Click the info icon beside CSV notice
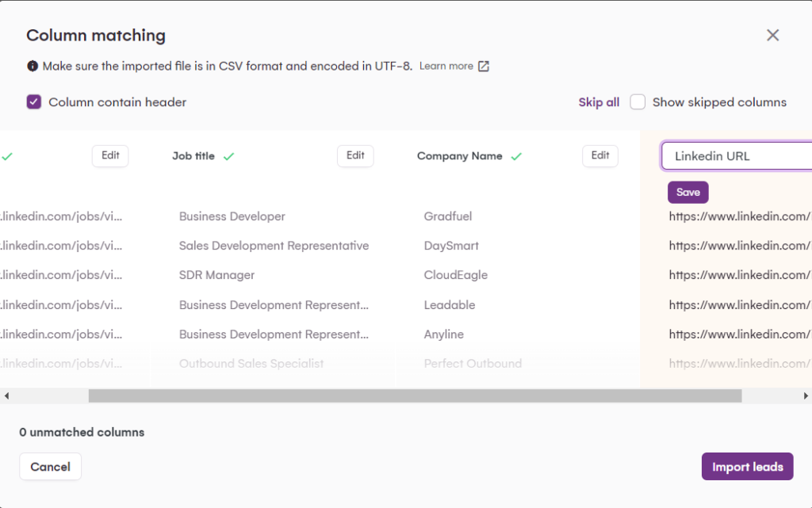 pyautogui.click(x=33, y=67)
